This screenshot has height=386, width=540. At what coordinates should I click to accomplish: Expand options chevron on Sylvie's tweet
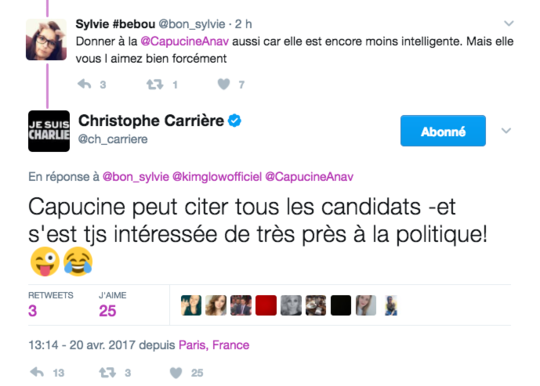(509, 23)
